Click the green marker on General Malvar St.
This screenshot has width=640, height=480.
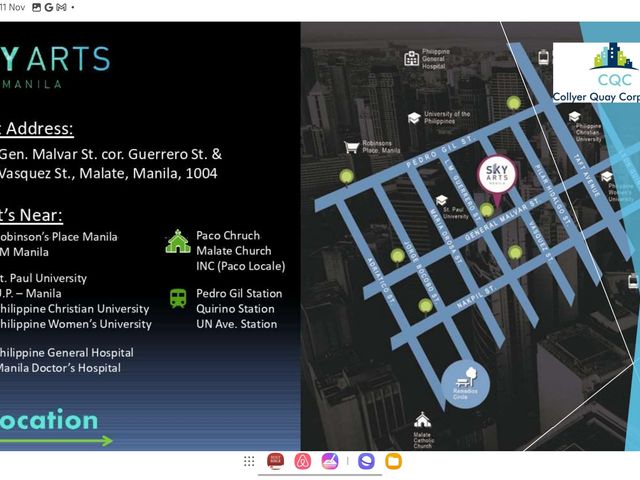click(x=487, y=211)
